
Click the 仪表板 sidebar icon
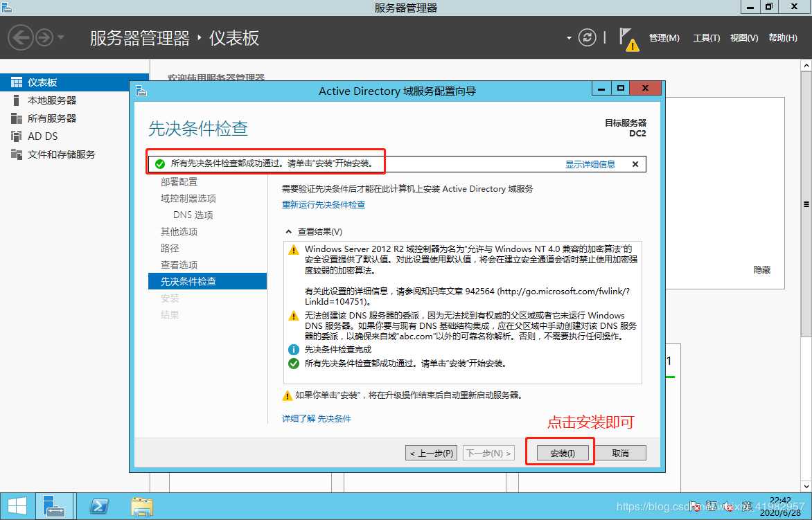click(17, 82)
